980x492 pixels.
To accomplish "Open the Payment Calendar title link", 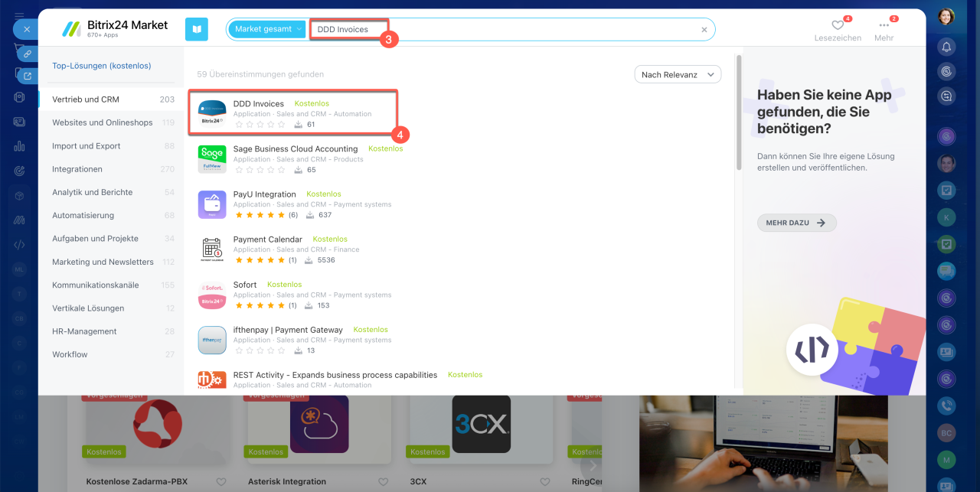I will point(268,239).
